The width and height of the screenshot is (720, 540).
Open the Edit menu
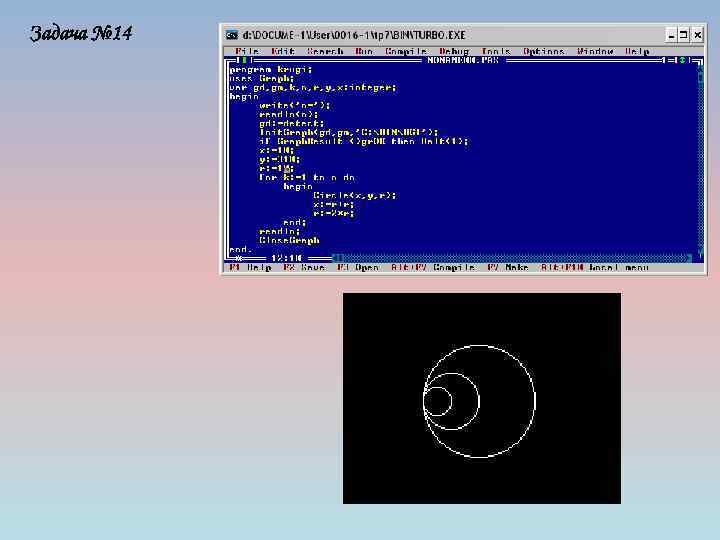pyautogui.click(x=283, y=51)
